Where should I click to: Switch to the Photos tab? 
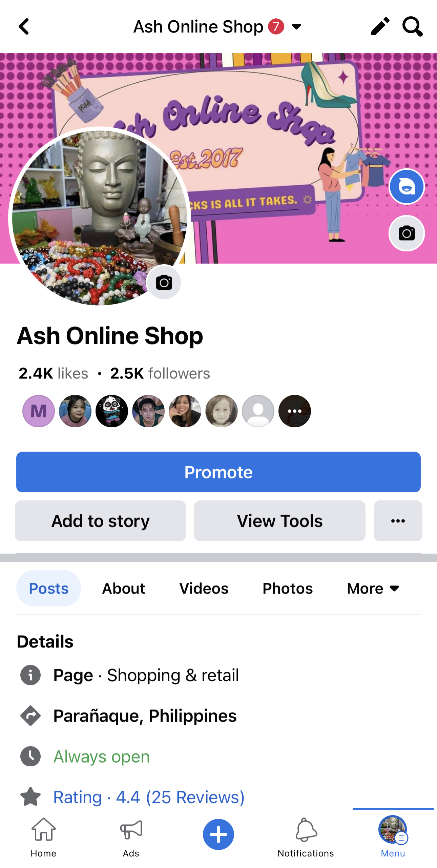[x=288, y=588]
